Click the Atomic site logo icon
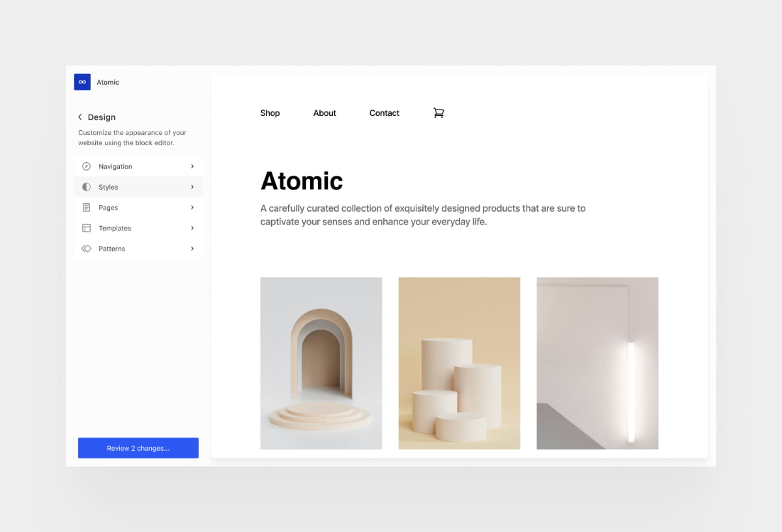This screenshot has width=782, height=532. point(81,82)
